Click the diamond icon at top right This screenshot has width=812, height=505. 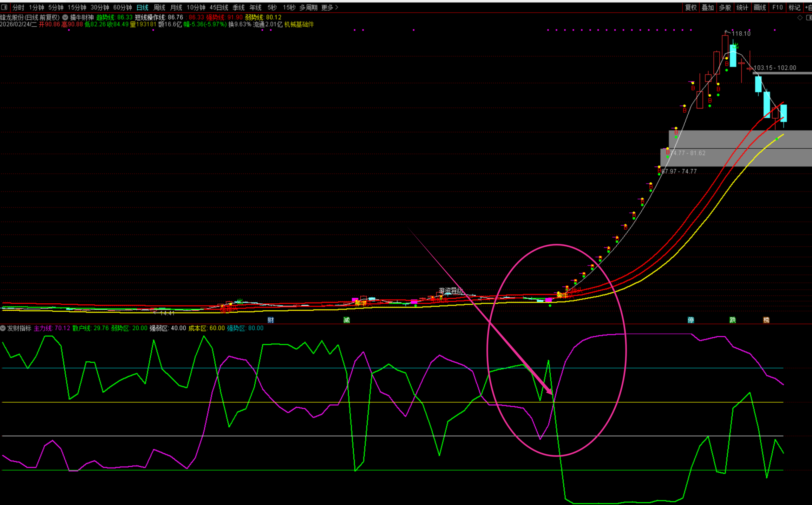click(800, 18)
